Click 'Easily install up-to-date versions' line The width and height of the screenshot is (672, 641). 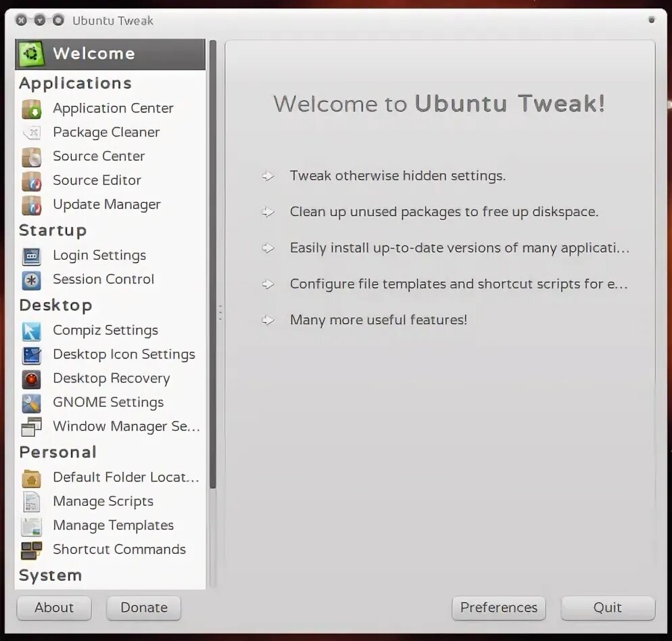[460, 248]
